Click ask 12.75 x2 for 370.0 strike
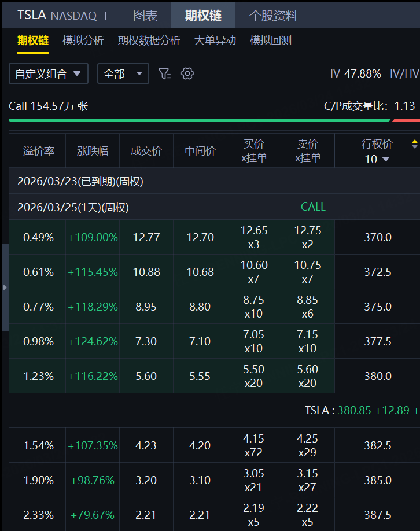The height and width of the screenshot is (531, 420). click(308, 237)
